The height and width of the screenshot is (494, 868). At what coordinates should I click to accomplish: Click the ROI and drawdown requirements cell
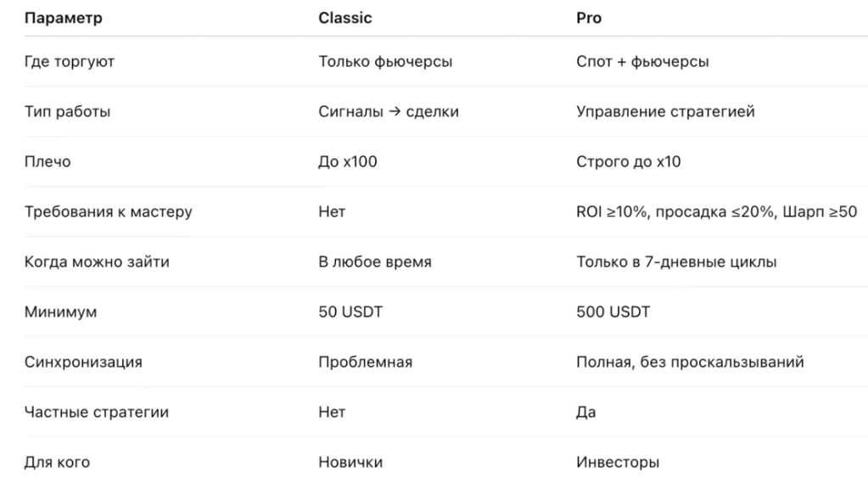coord(716,211)
